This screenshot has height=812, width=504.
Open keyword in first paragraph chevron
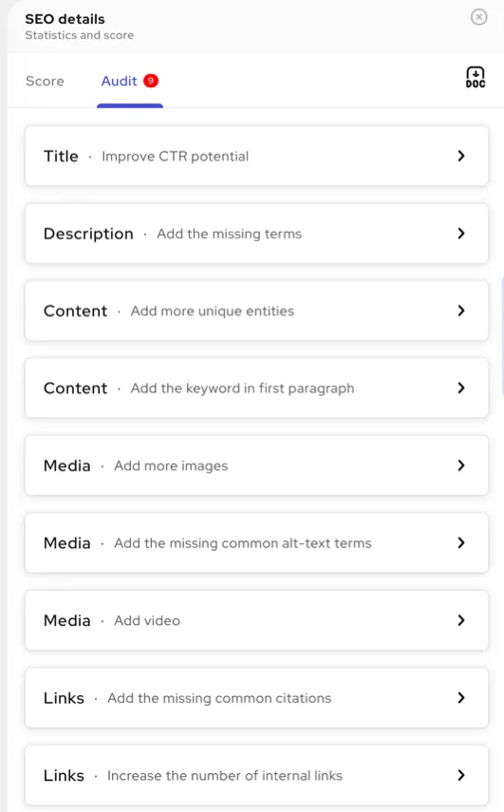tap(461, 387)
